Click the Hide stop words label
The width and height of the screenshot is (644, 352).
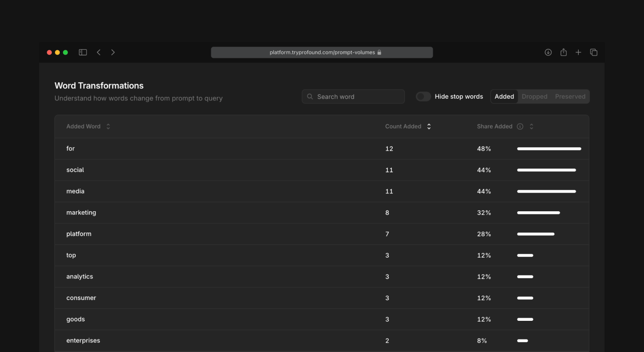coord(459,97)
